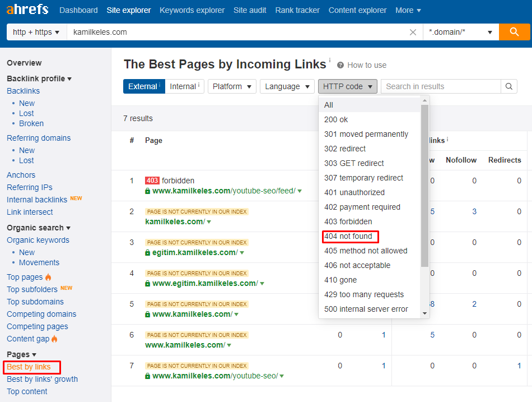Collapse the Pages section
The height and width of the screenshot is (402, 532).
pyautogui.click(x=21, y=354)
